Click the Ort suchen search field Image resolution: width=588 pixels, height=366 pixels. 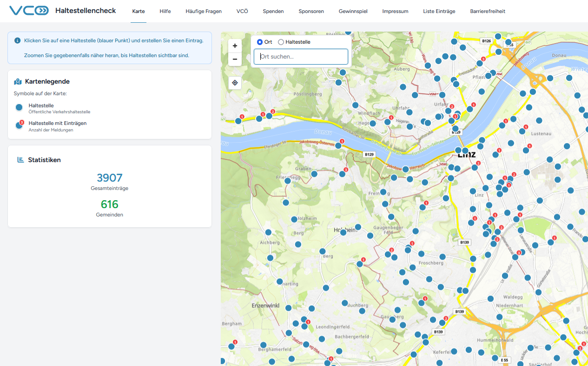coord(301,57)
